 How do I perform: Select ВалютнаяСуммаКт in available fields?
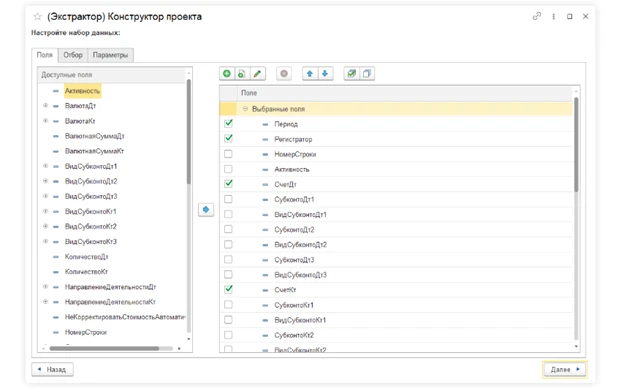click(x=94, y=151)
